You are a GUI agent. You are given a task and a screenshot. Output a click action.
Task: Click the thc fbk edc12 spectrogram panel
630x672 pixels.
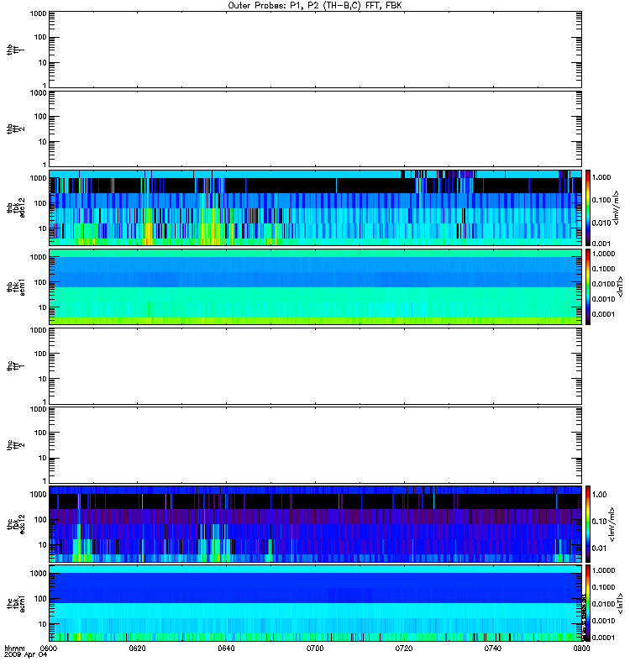pos(315,524)
